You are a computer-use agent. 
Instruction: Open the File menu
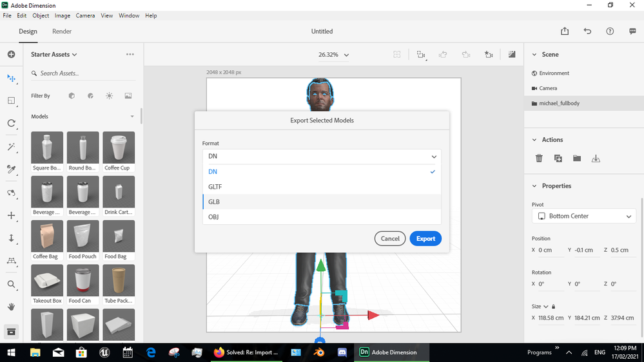7,15
